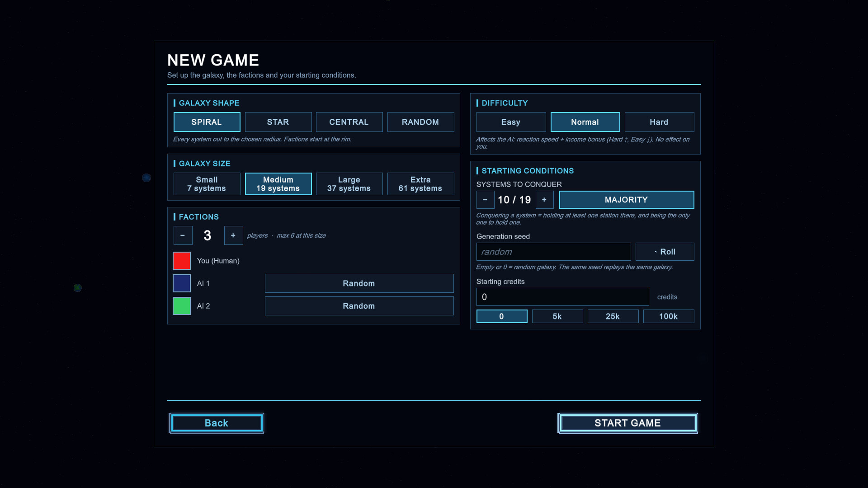
Task: Go Back to the previous menu
Action: [x=217, y=423]
